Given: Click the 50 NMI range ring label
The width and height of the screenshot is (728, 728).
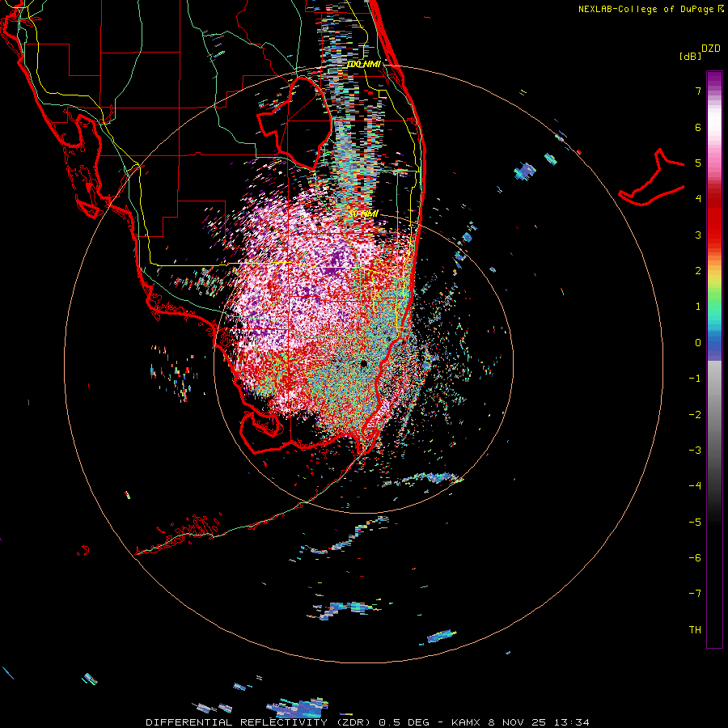Looking at the screenshot, I should click(364, 214).
